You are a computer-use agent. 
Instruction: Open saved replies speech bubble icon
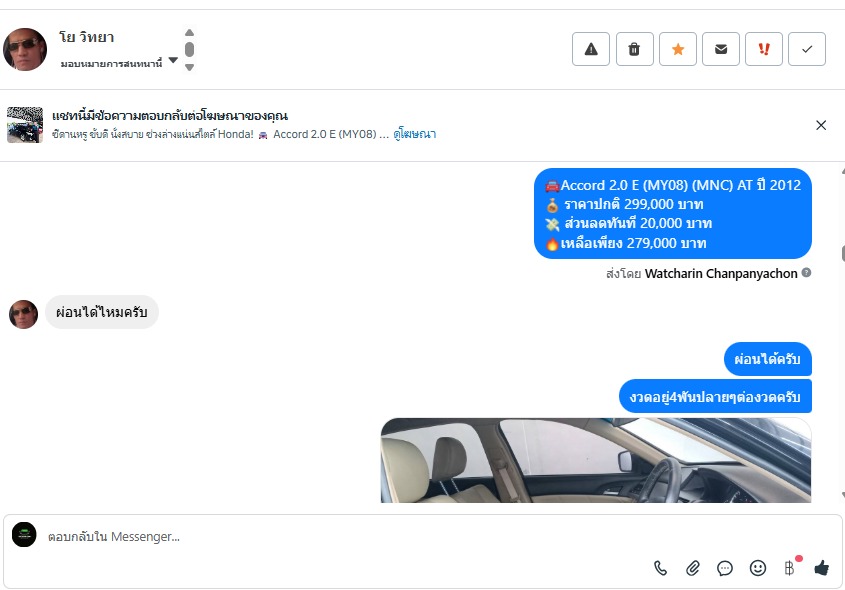click(725, 568)
